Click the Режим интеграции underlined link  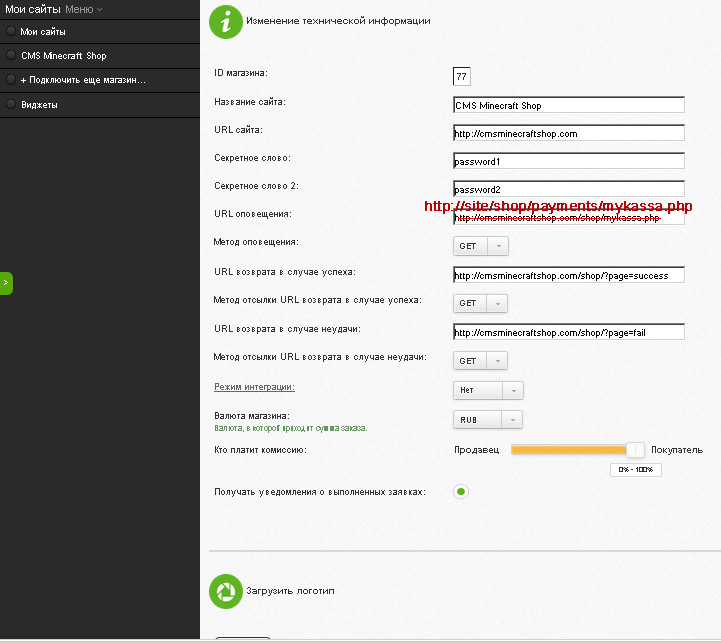coord(261,386)
